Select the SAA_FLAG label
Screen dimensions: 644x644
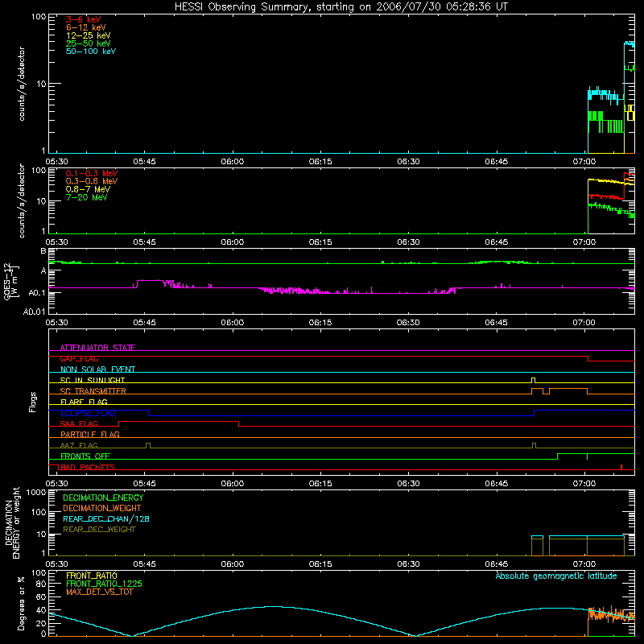pos(79,423)
